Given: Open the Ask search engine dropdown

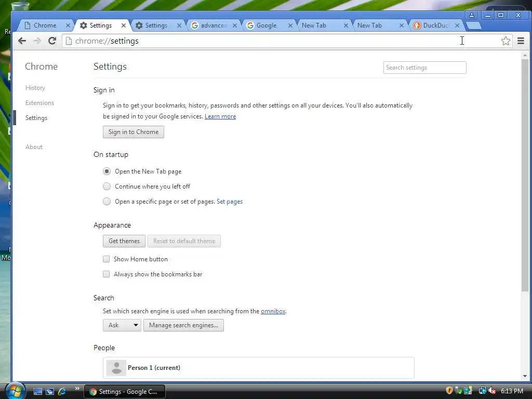Looking at the screenshot, I should [122, 325].
